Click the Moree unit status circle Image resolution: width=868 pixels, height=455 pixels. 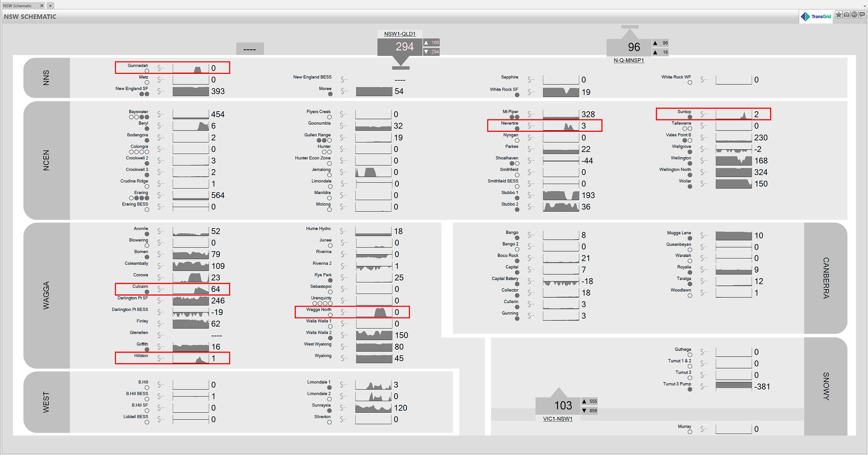[x=330, y=94]
